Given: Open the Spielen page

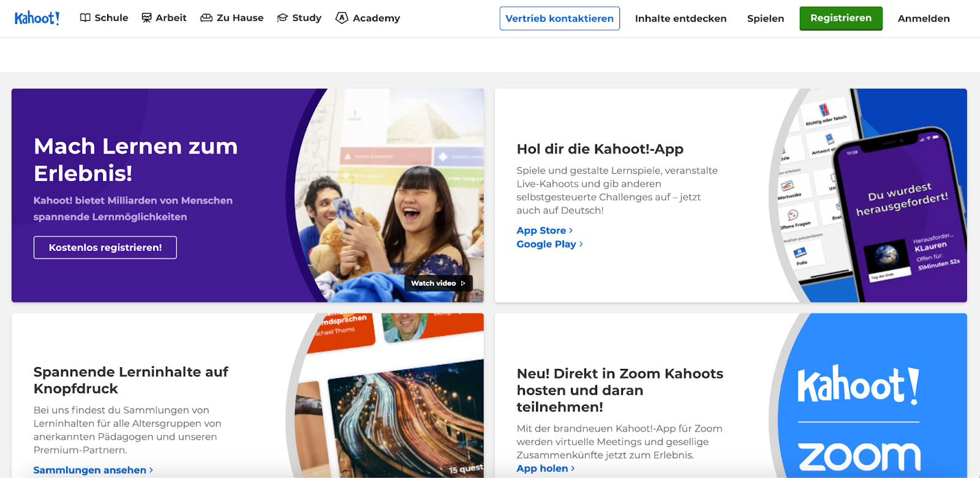Looking at the screenshot, I should pos(766,18).
